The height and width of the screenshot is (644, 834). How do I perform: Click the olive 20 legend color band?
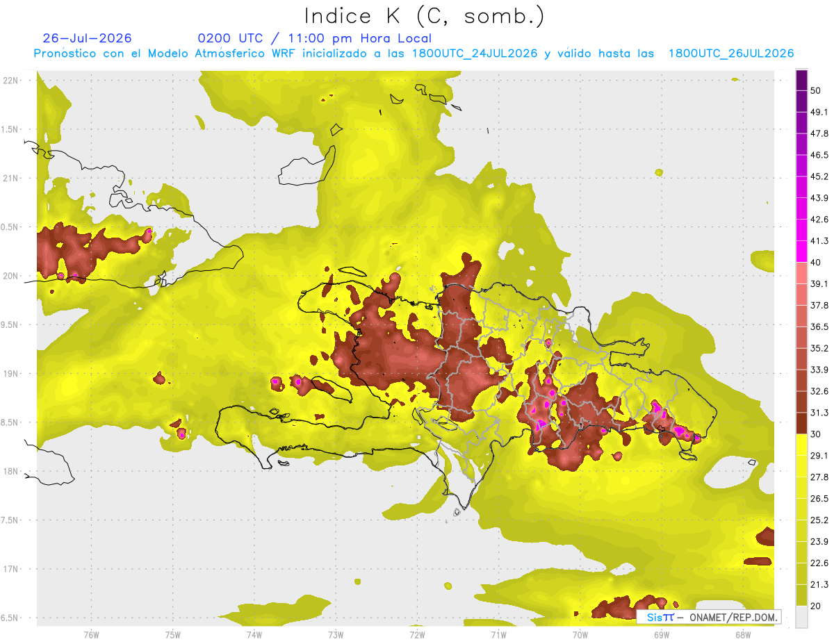pos(801,597)
